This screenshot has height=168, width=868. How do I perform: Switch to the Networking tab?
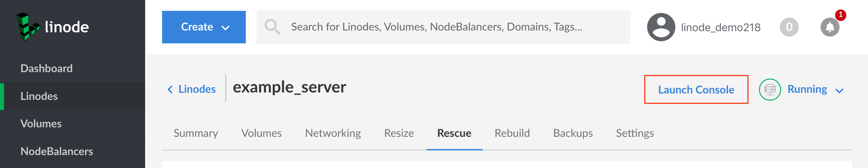click(x=333, y=133)
